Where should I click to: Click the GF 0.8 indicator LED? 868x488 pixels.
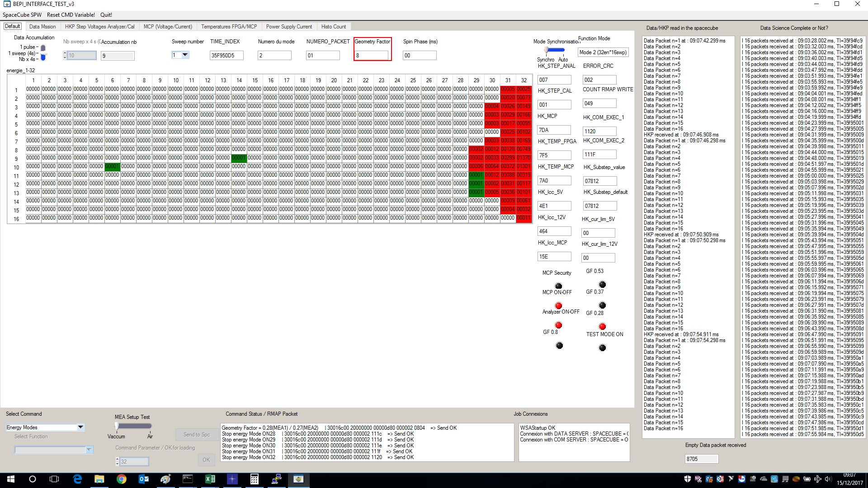tap(559, 346)
